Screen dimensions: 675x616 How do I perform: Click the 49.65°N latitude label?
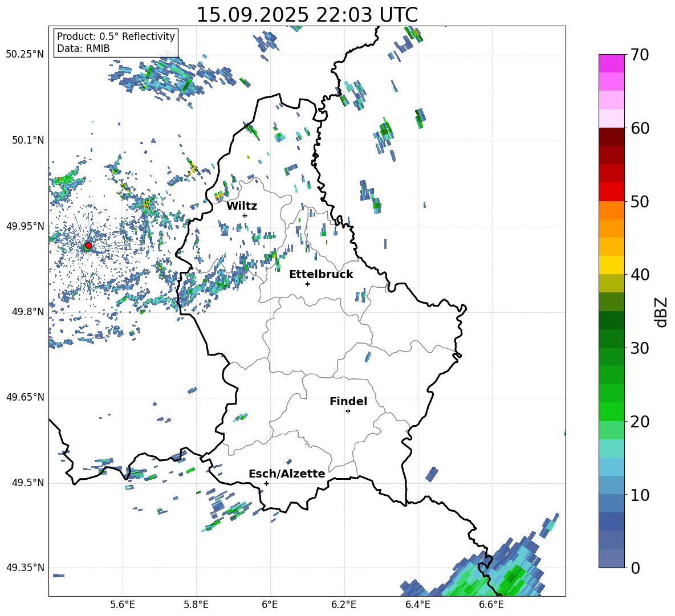tap(25, 397)
